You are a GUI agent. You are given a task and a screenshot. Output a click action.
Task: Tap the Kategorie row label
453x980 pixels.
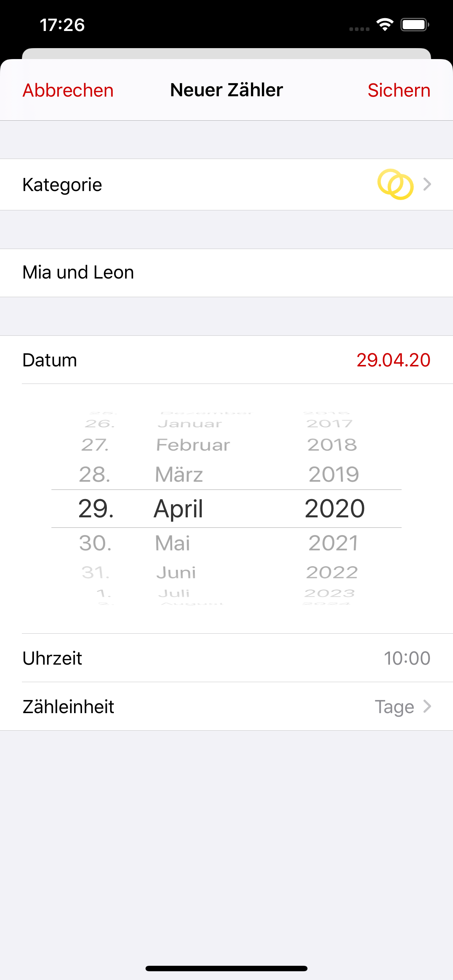coord(62,185)
